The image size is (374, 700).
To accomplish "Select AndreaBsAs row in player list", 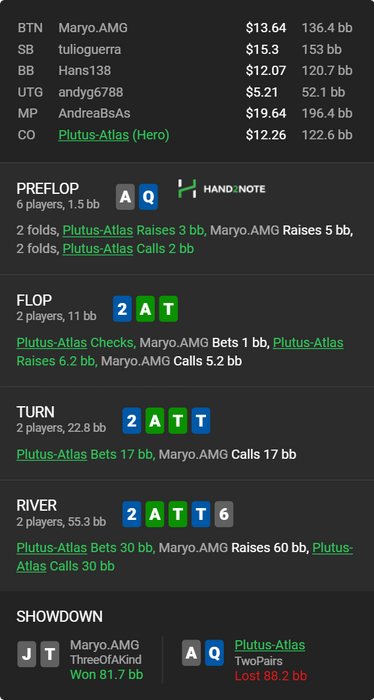I will point(187,113).
